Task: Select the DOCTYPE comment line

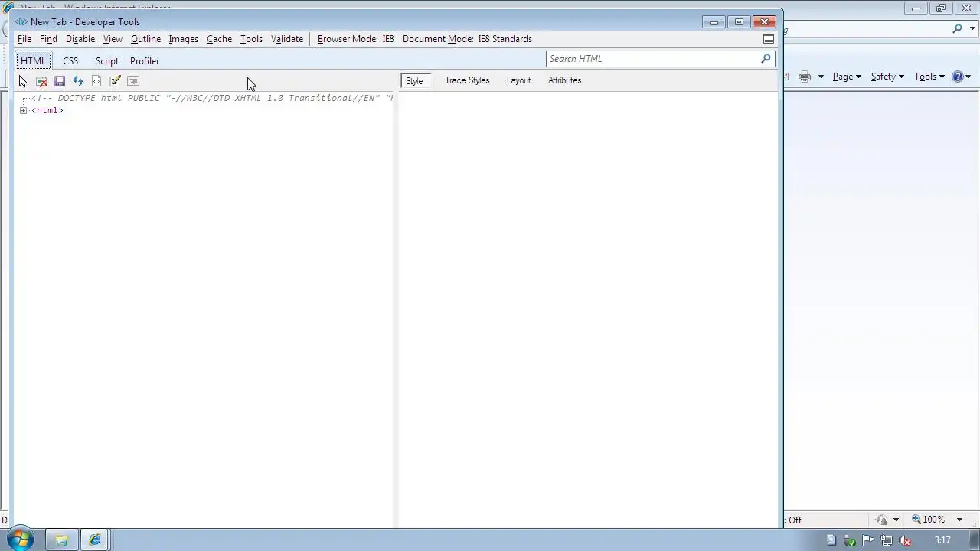Action: [x=212, y=99]
